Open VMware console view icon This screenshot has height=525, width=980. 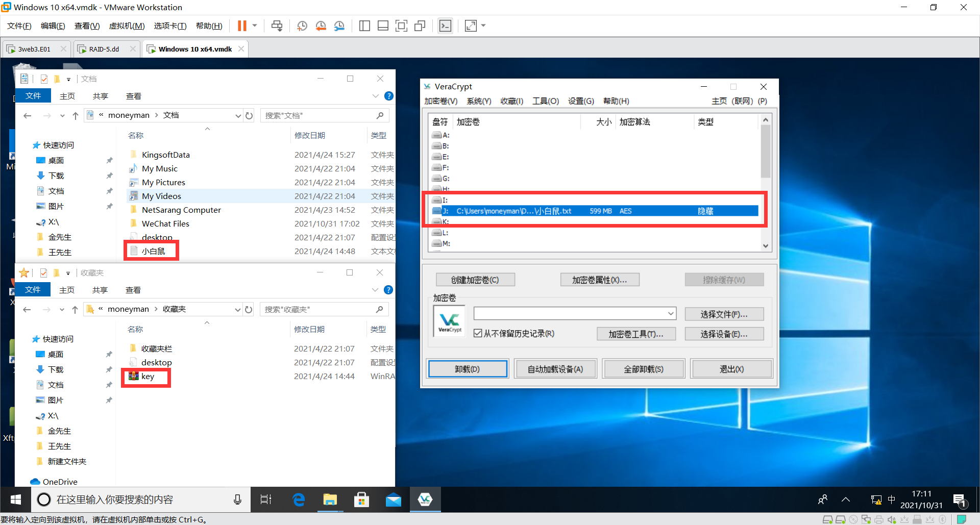click(x=445, y=26)
